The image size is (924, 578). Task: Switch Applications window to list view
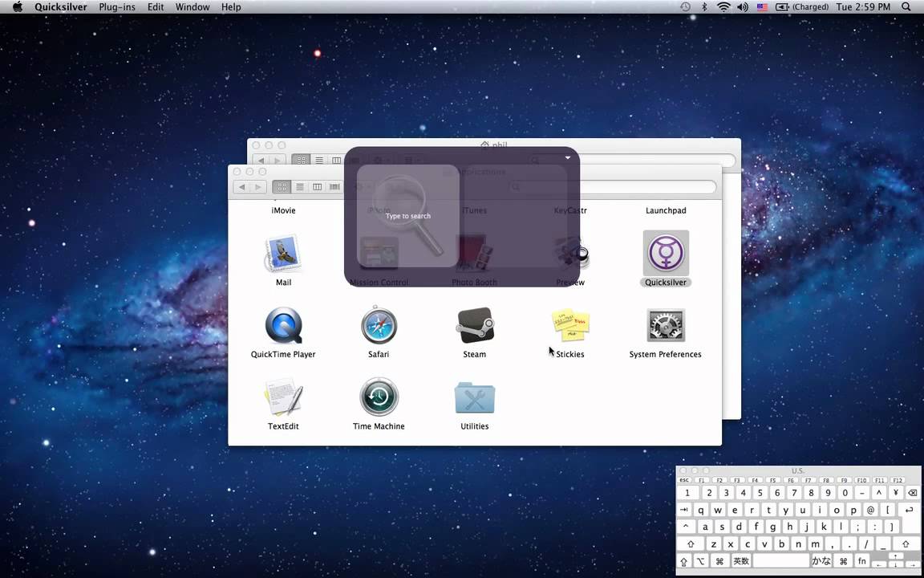click(x=299, y=187)
